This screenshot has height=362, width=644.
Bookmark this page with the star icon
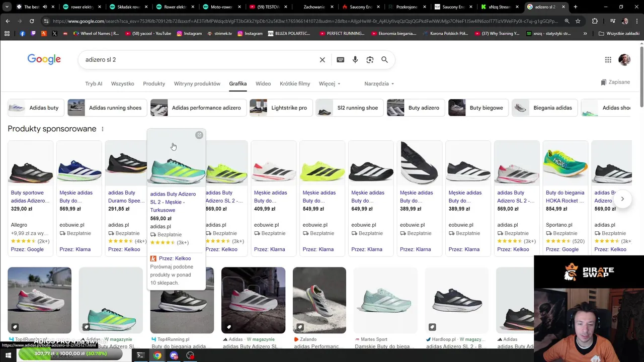click(x=578, y=21)
